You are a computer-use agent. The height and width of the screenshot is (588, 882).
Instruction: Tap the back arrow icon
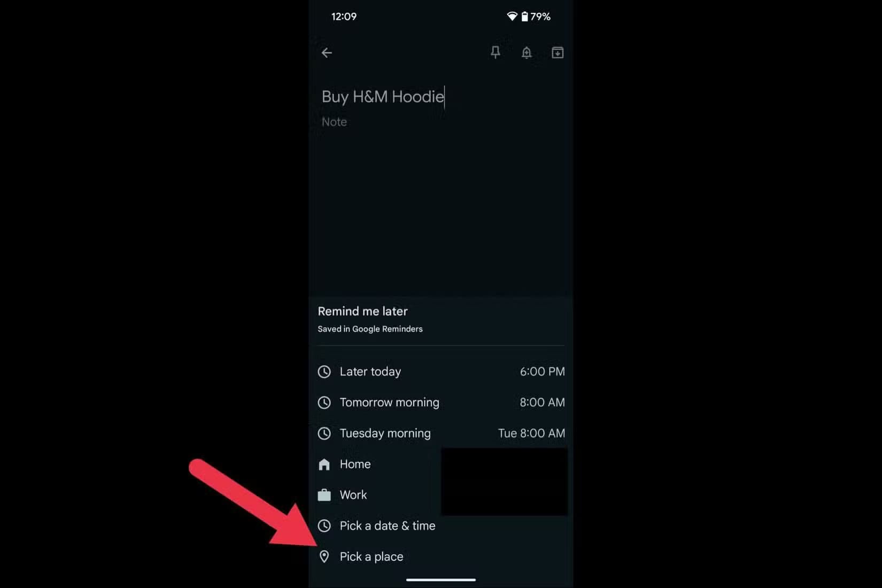click(x=327, y=52)
